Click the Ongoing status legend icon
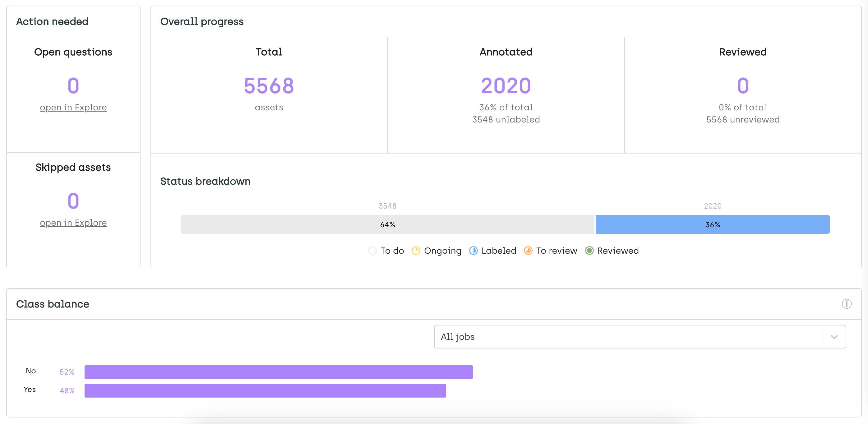 [416, 251]
